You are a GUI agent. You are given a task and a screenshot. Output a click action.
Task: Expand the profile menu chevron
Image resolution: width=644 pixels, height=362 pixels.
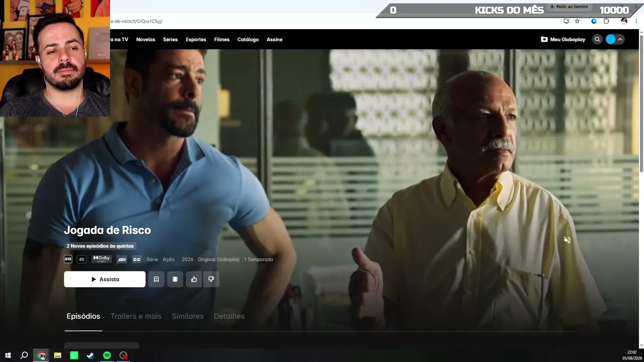click(620, 39)
